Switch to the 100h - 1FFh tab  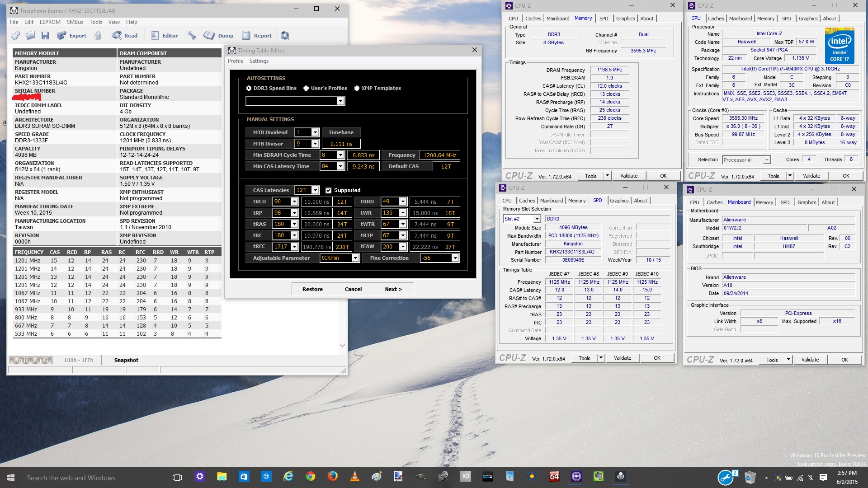click(78, 360)
